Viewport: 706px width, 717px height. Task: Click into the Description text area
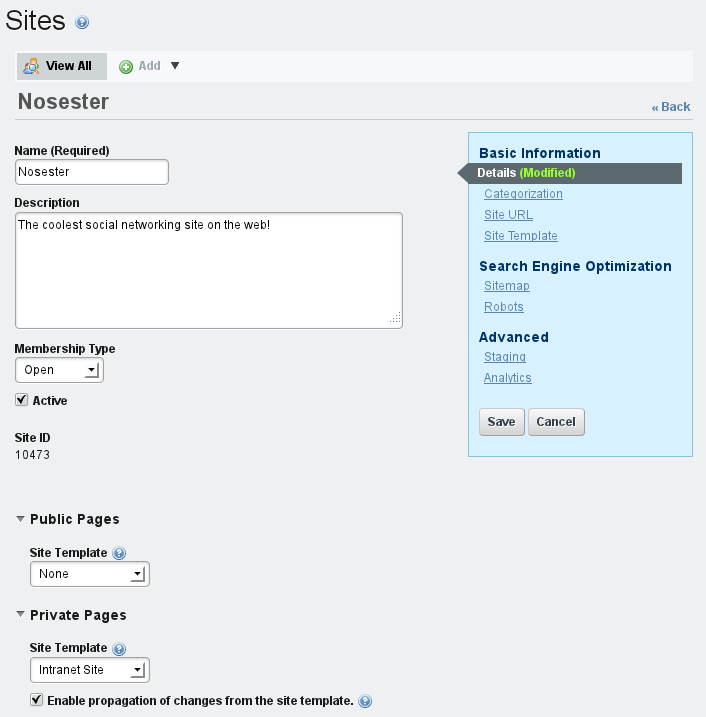209,270
